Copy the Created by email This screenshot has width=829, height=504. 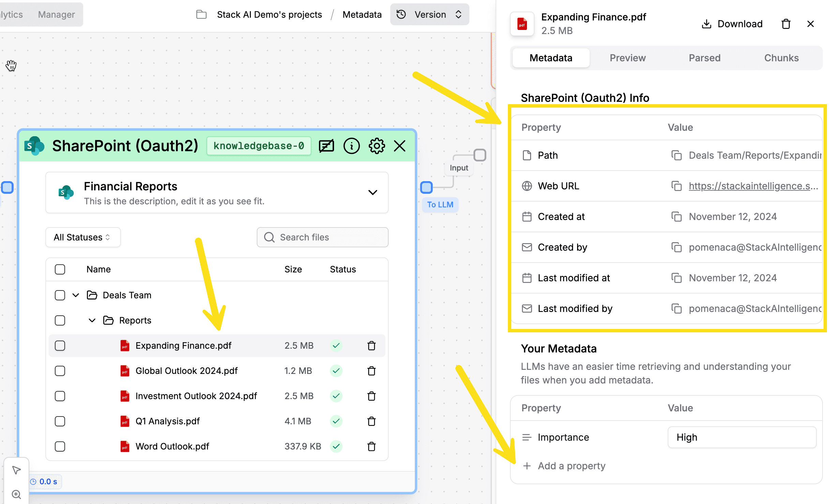click(676, 247)
